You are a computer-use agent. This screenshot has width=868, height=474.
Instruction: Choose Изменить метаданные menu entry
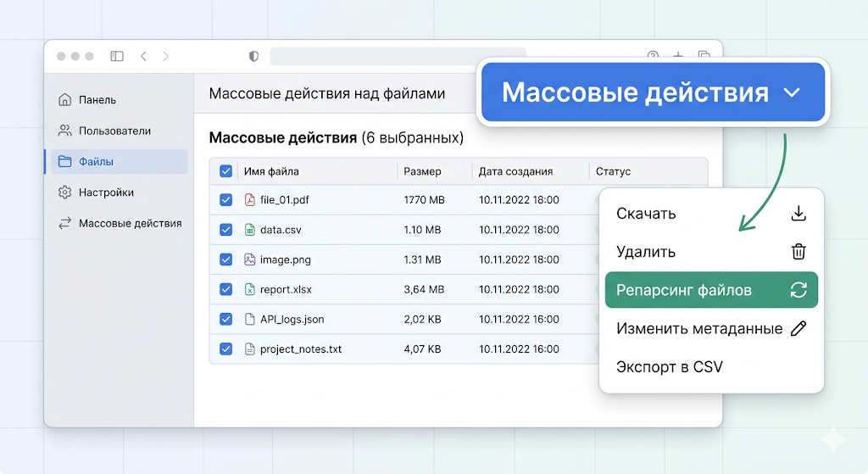click(711, 328)
